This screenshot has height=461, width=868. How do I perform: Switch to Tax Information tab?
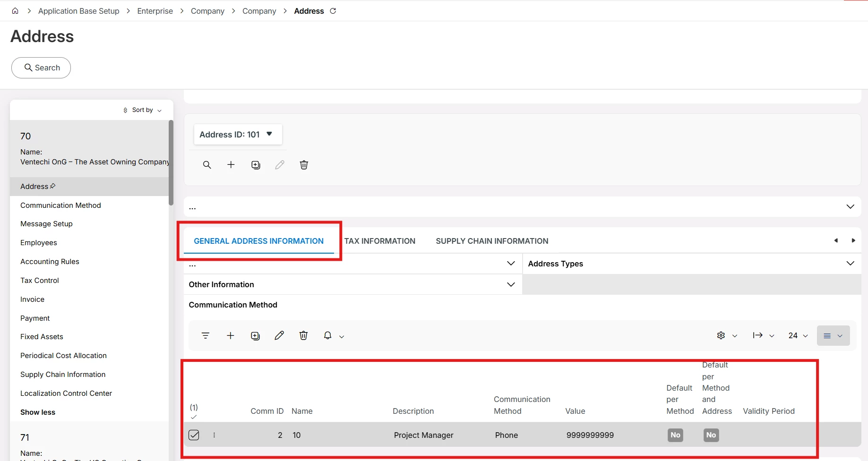[x=380, y=241]
